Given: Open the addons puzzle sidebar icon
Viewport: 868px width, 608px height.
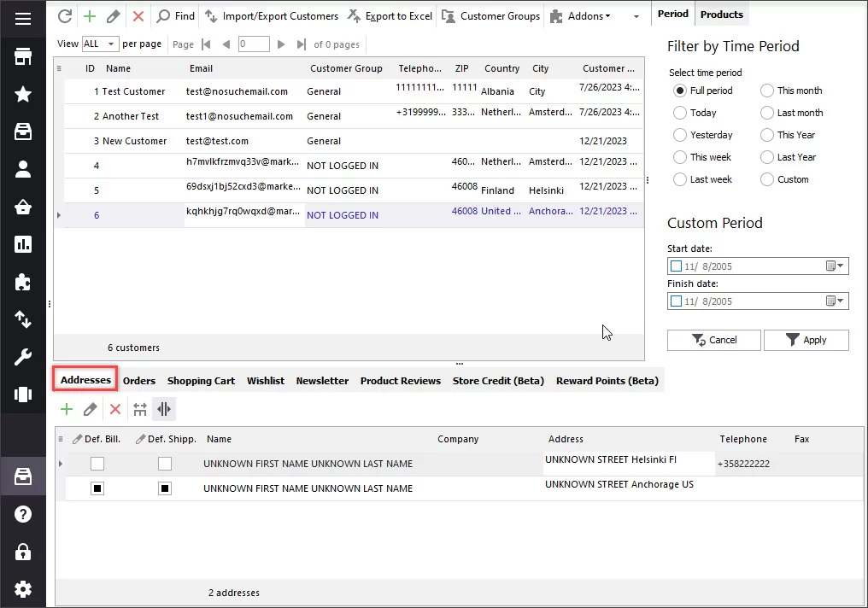Looking at the screenshot, I should [x=23, y=282].
